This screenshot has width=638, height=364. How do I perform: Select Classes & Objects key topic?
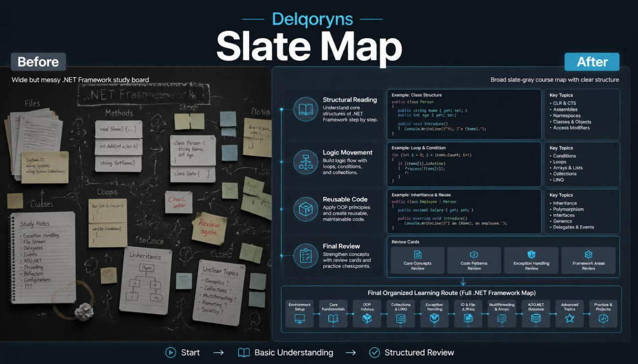click(572, 121)
